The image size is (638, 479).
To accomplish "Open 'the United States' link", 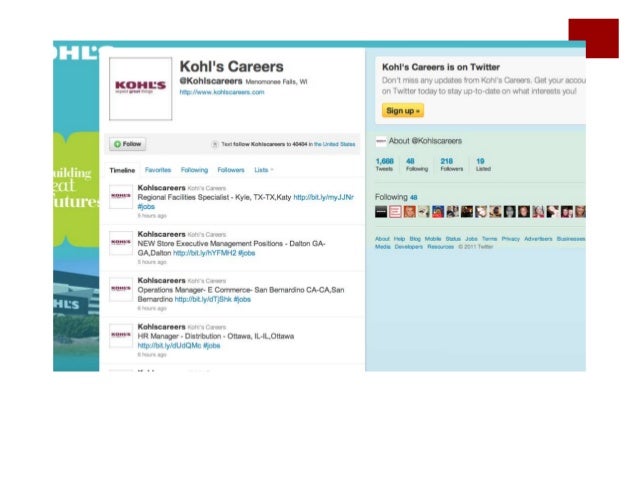I will click(x=334, y=144).
